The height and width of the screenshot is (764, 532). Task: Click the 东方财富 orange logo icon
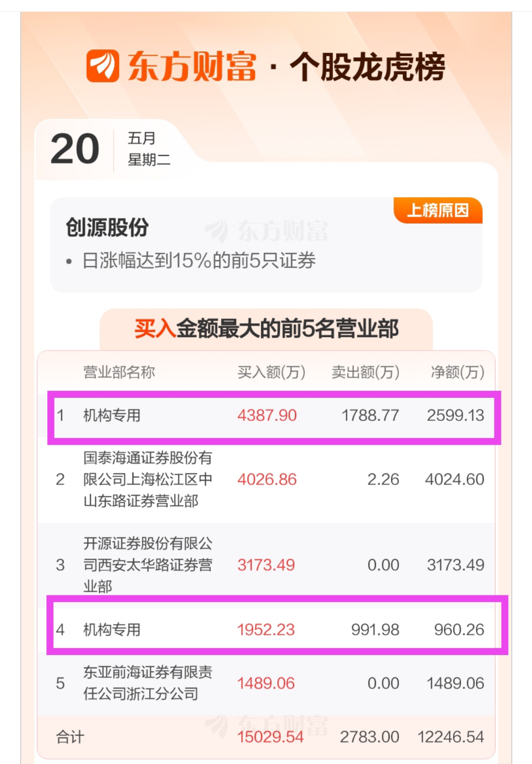pos(102,66)
